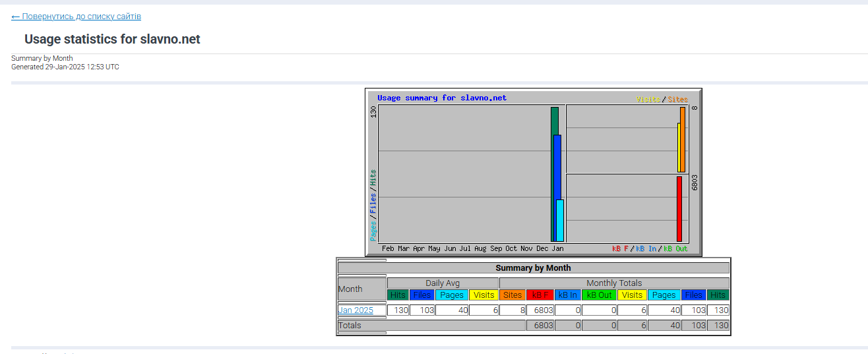Select the blue kB In column header
This screenshot has width=868, height=354.
point(568,295)
